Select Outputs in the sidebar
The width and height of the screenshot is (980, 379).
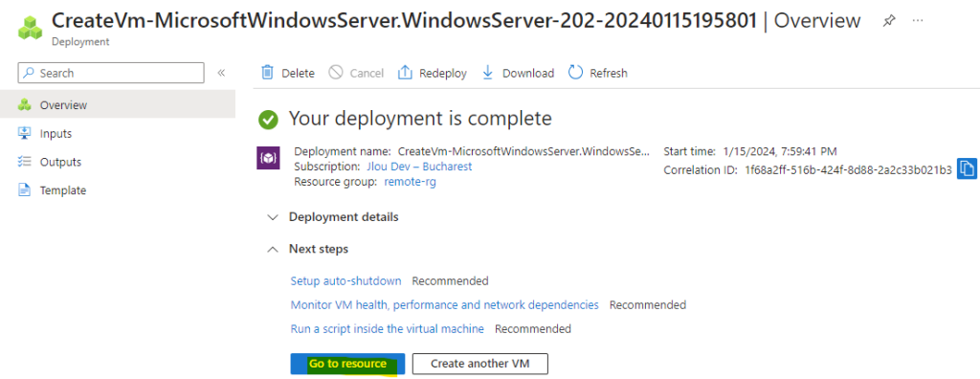pos(118,162)
